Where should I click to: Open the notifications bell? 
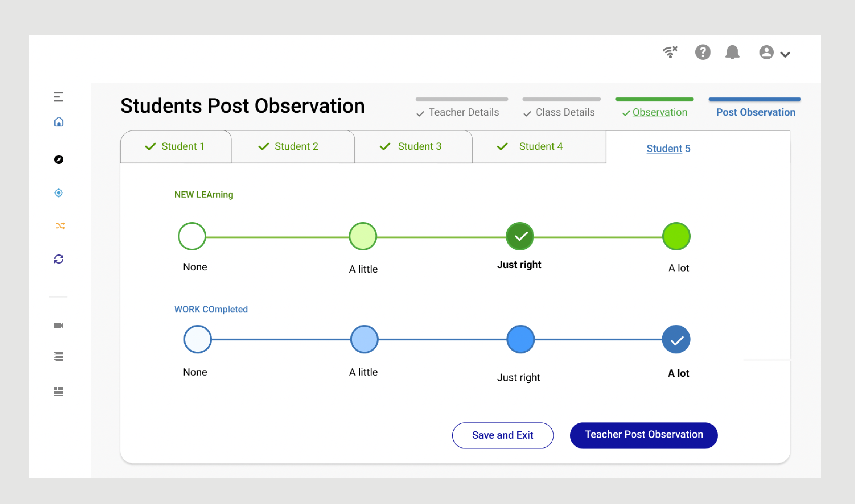click(732, 52)
